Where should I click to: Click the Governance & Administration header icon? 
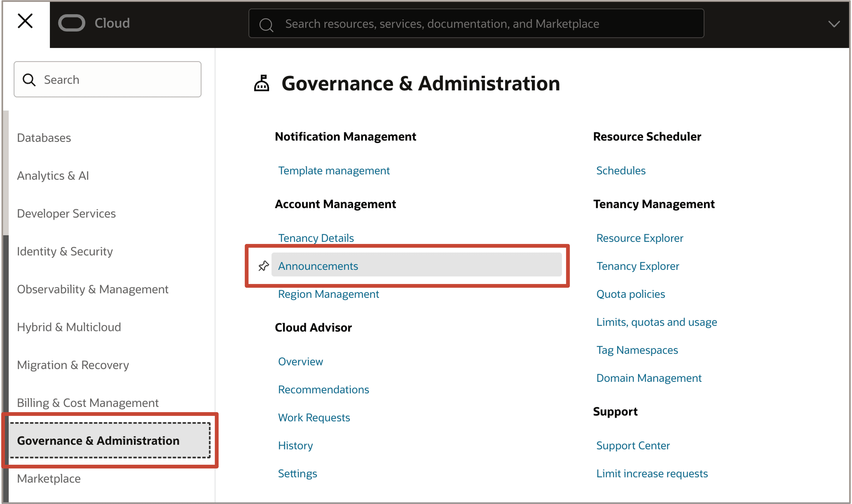(261, 83)
